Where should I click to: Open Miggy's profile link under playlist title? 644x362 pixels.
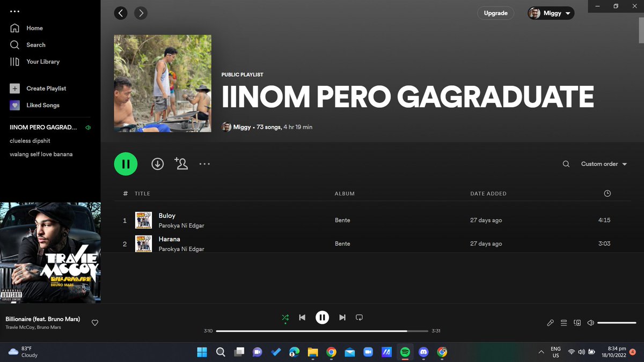coord(242,127)
